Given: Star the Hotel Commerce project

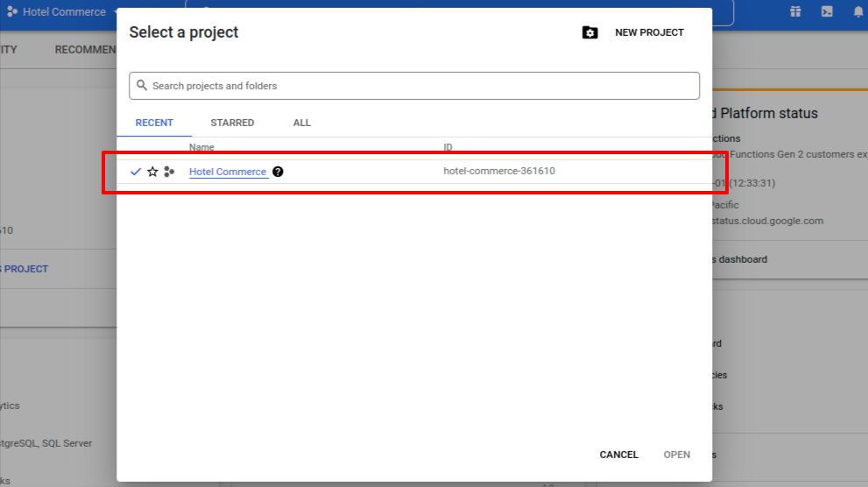Looking at the screenshot, I should coord(152,172).
